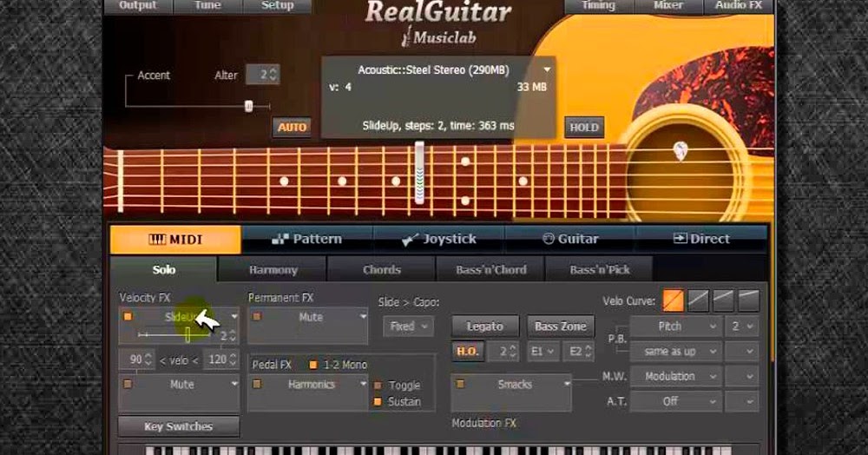Open the Guitar mode tab

click(x=570, y=239)
